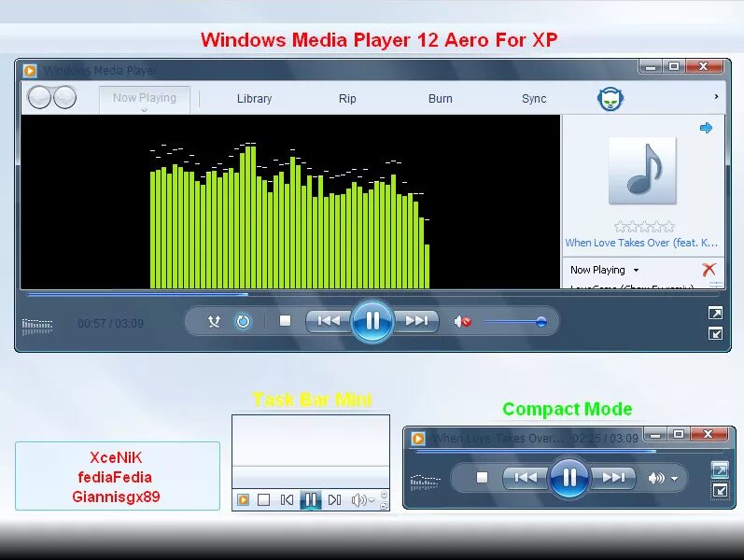
Task: Click the taskbar mini player visualization window
Action: click(311, 452)
